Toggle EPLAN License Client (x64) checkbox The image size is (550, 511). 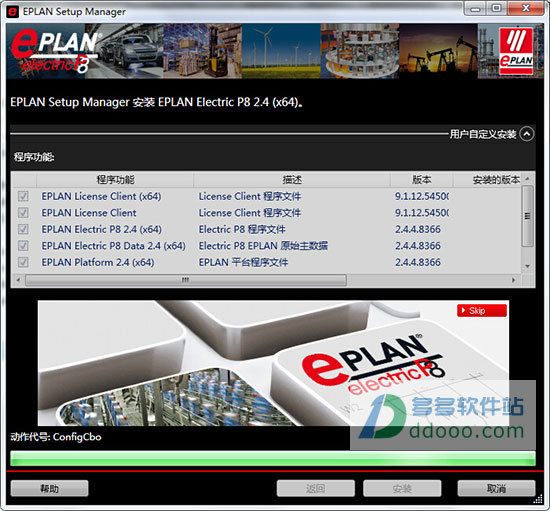pyautogui.click(x=23, y=196)
